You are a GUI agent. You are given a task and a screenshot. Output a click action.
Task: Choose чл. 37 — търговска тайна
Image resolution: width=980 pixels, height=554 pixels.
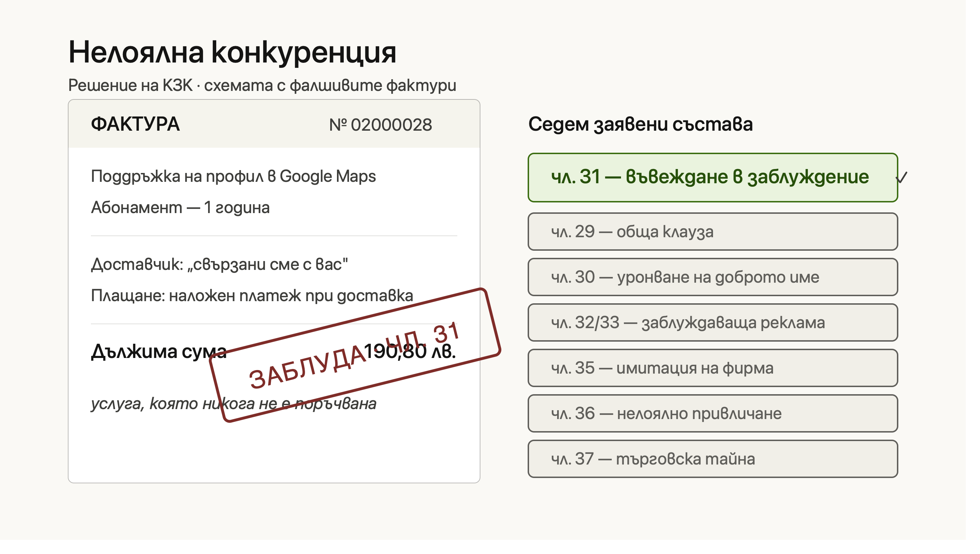coord(713,459)
